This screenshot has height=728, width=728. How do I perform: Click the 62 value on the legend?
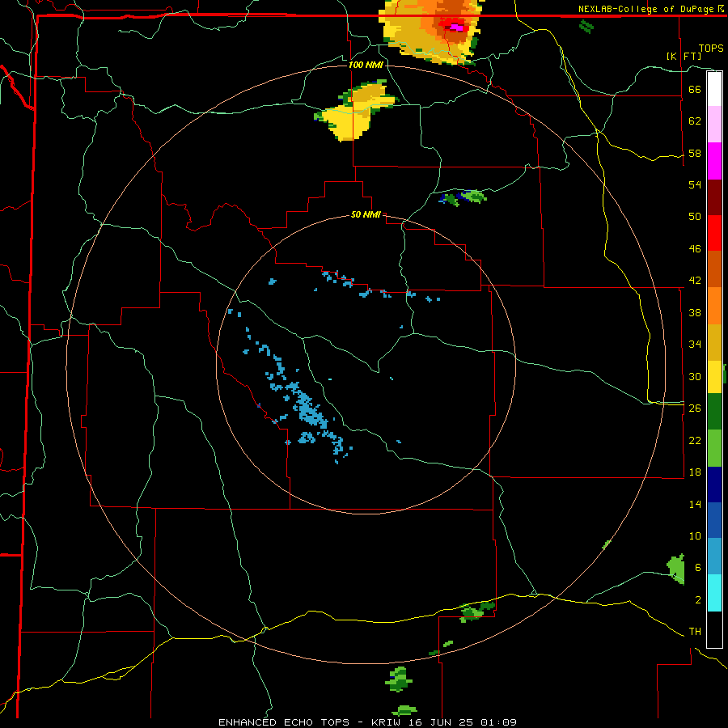point(695,121)
